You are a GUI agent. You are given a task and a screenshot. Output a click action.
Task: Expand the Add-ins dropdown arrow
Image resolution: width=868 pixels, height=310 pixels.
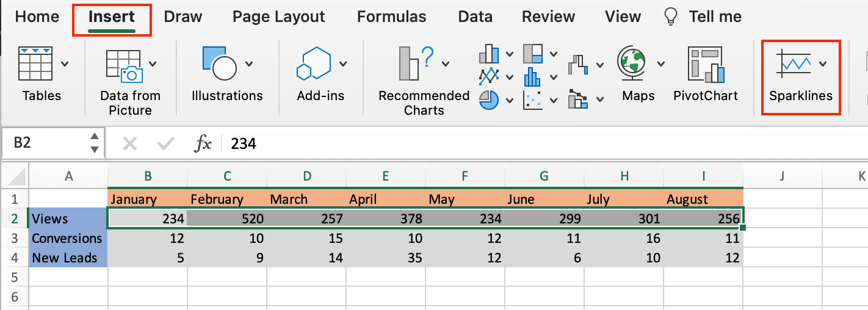coord(343,63)
